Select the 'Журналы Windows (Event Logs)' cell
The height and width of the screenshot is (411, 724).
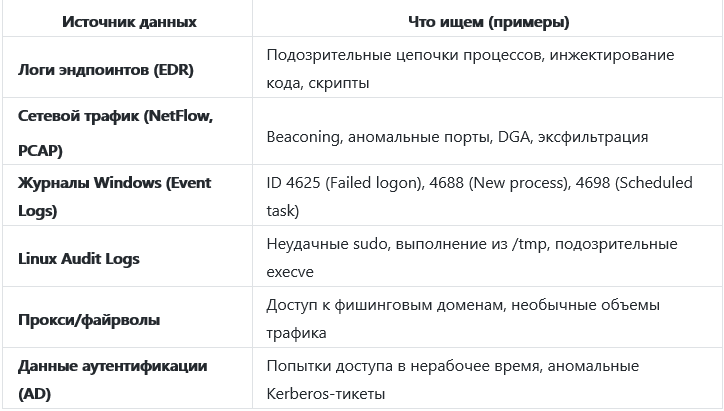point(114,197)
